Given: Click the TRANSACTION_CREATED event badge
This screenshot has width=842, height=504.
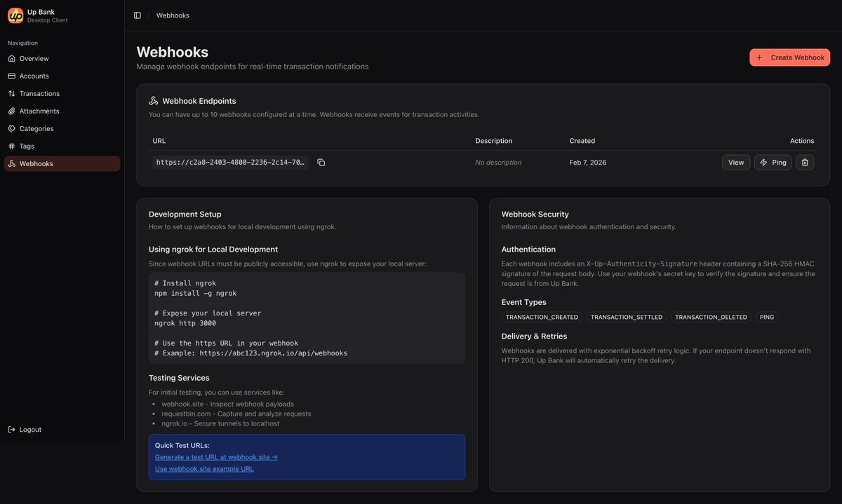Looking at the screenshot, I should (542, 318).
